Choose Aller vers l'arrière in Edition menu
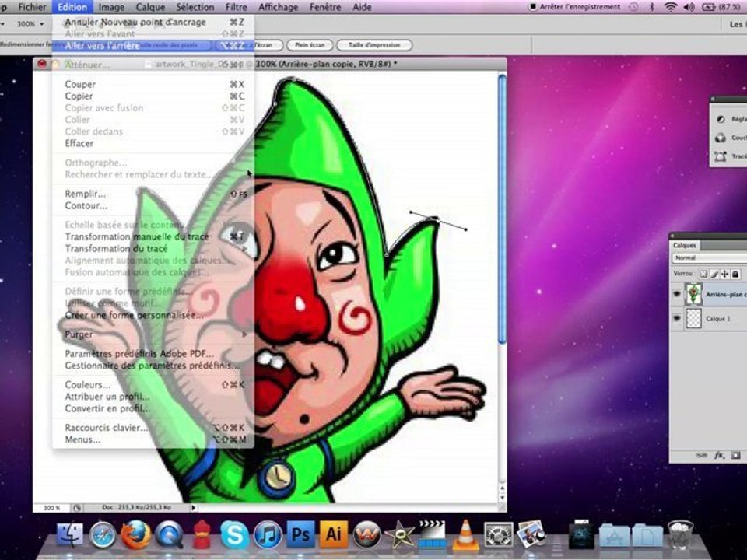The image size is (747, 560). coord(153,45)
